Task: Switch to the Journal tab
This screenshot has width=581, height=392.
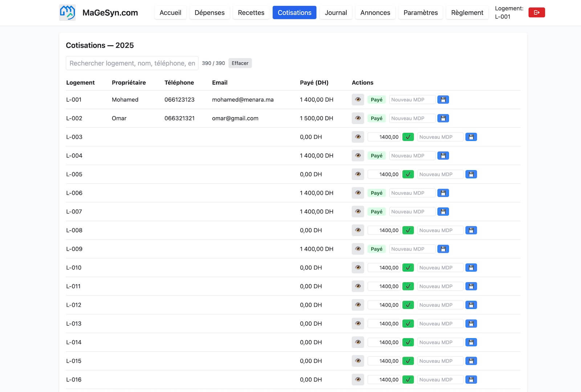Action: coord(336,13)
